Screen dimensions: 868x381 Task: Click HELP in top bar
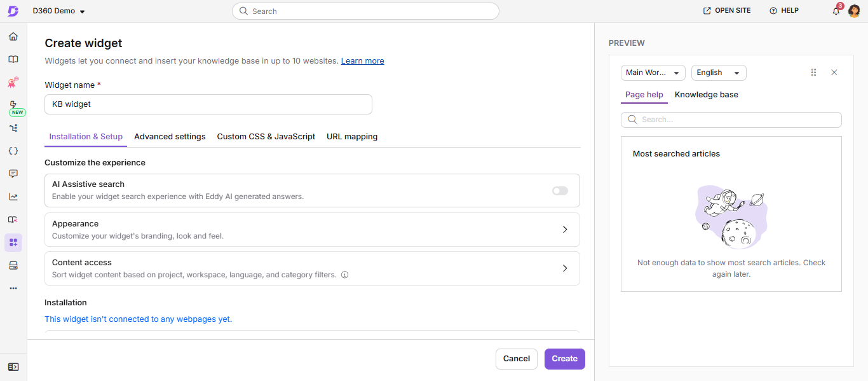tap(784, 11)
